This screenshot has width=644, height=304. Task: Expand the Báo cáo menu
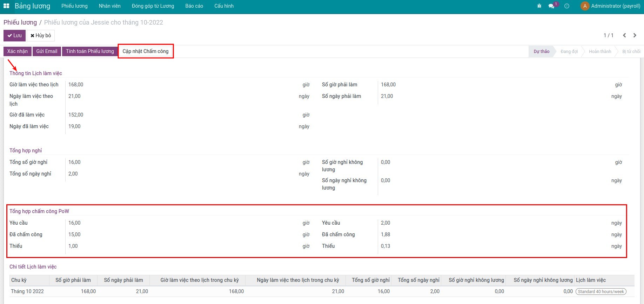coord(194,6)
